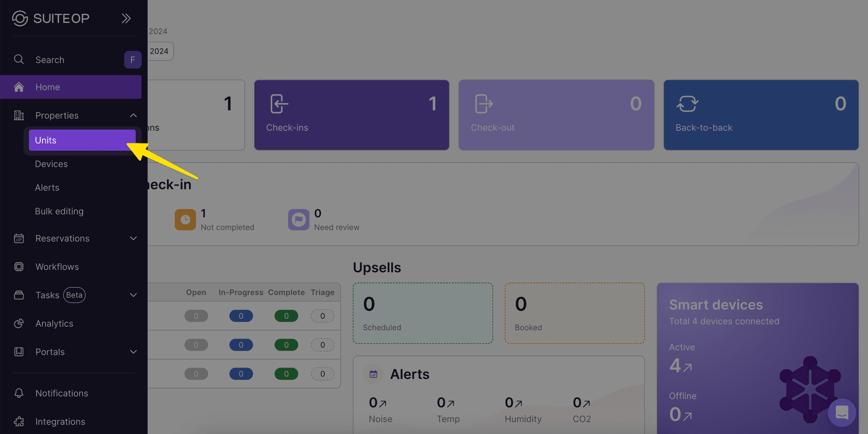Select the Integrations icon in the sidebar
Image resolution: width=868 pixels, height=434 pixels.
point(19,421)
